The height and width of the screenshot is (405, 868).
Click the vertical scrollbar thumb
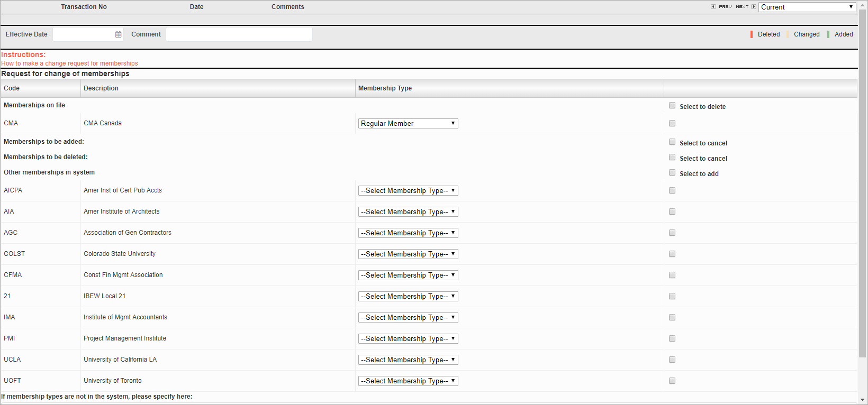[863, 182]
